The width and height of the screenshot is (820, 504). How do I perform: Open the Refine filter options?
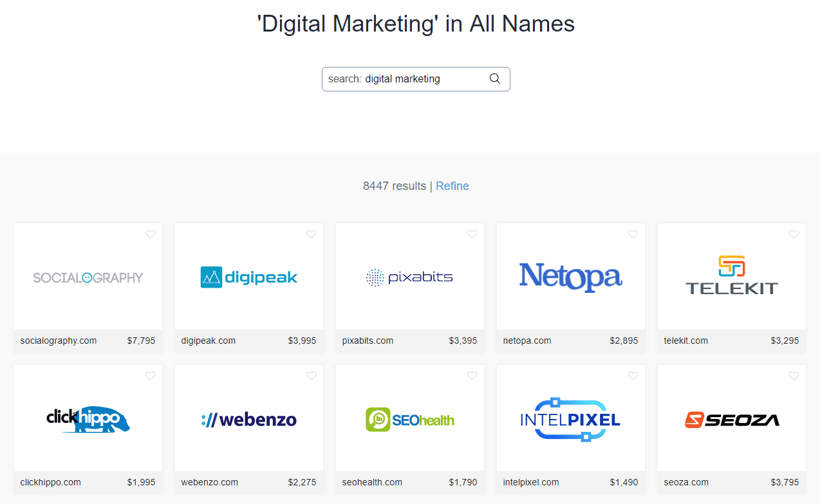(452, 185)
